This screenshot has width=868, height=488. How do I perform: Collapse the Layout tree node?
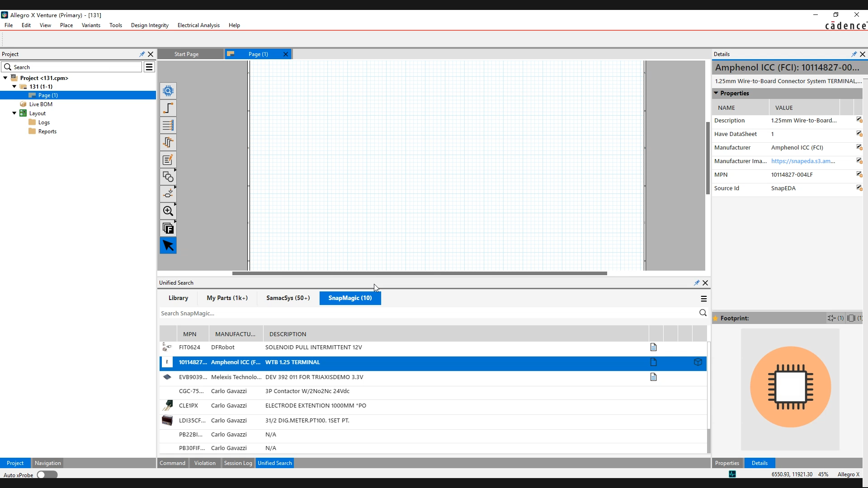pyautogui.click(x=14, y=113)
